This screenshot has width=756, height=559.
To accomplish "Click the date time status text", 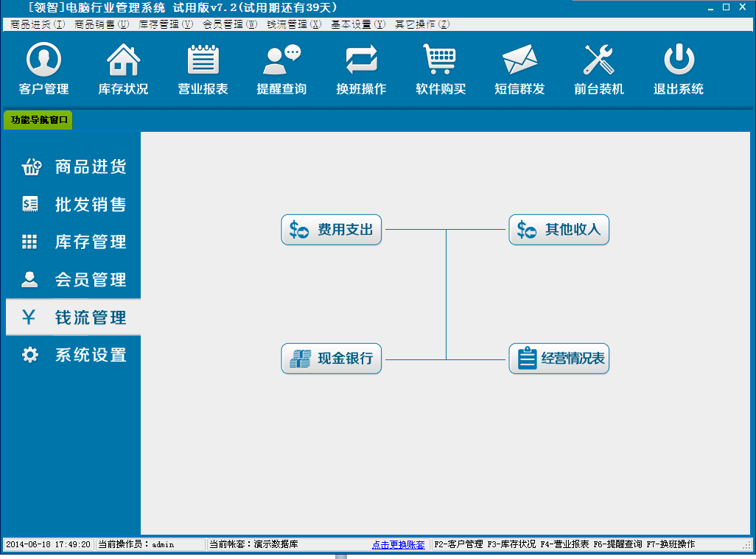I will (48, 544).
